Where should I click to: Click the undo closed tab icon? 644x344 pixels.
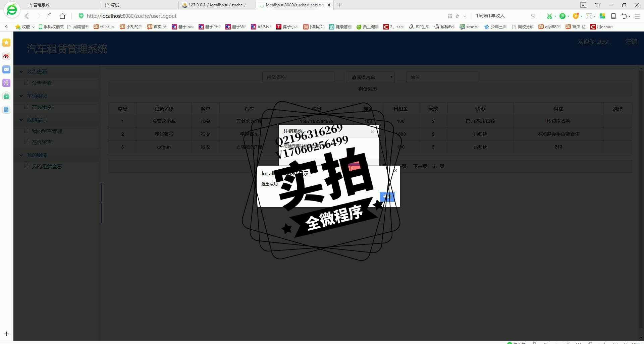tap(624, 16)
